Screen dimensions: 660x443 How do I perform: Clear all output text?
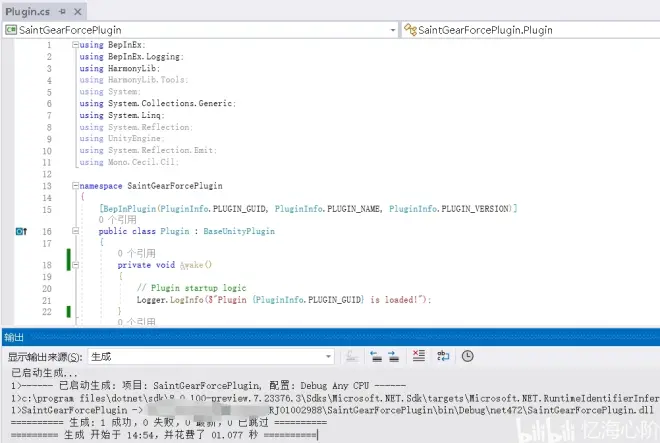pyautogui.click(x=419, y=356)
